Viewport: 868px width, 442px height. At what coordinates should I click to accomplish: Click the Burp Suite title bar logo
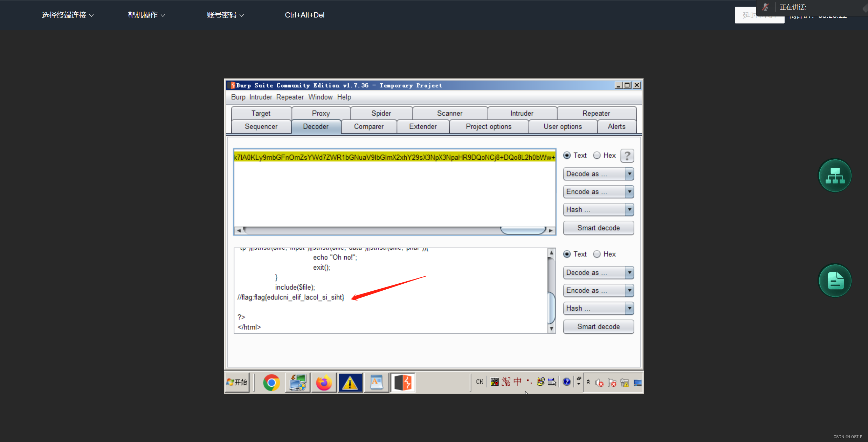click(232, 85)
